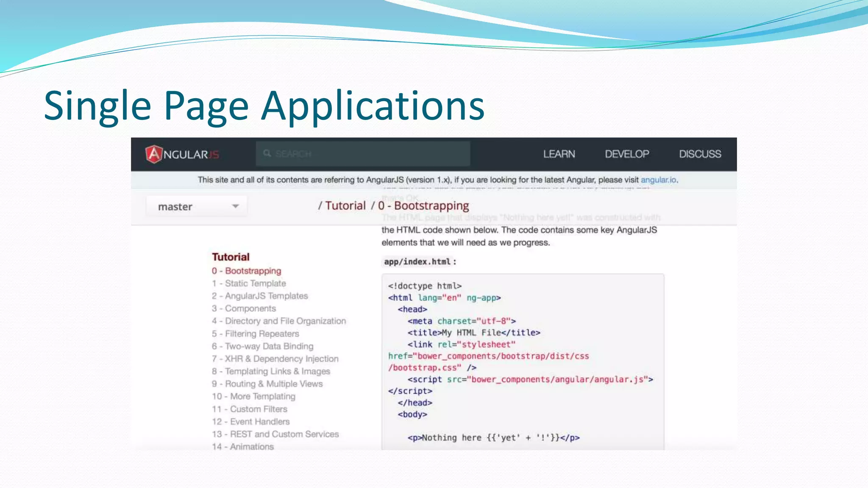Select REST and Custom Services step
The width and height of the screenshot is (868, 488).
point(275,434)
